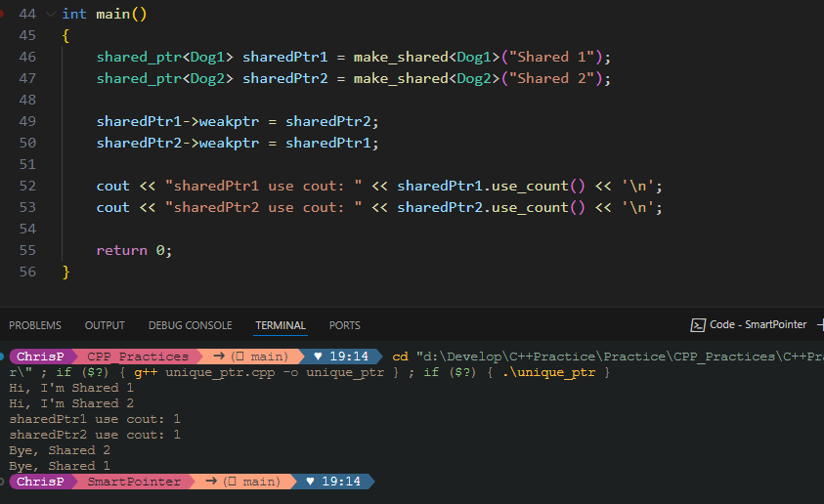Click sharedPtr1.use_count() on line 52
Image resolution: width=824 pixels, height=504 pixels.
click(x=491, y=186)
